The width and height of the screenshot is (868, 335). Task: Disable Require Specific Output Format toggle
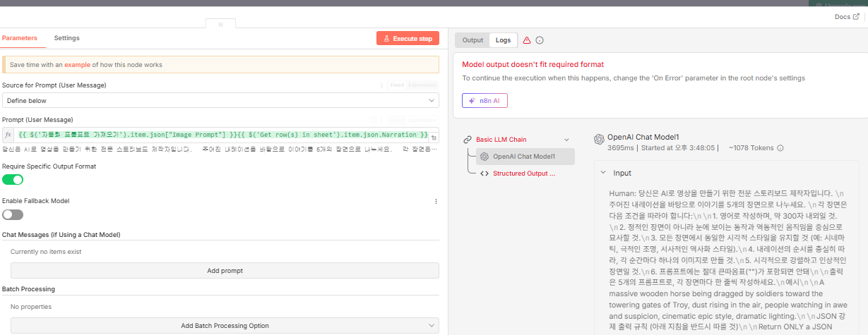coord(13,180)
